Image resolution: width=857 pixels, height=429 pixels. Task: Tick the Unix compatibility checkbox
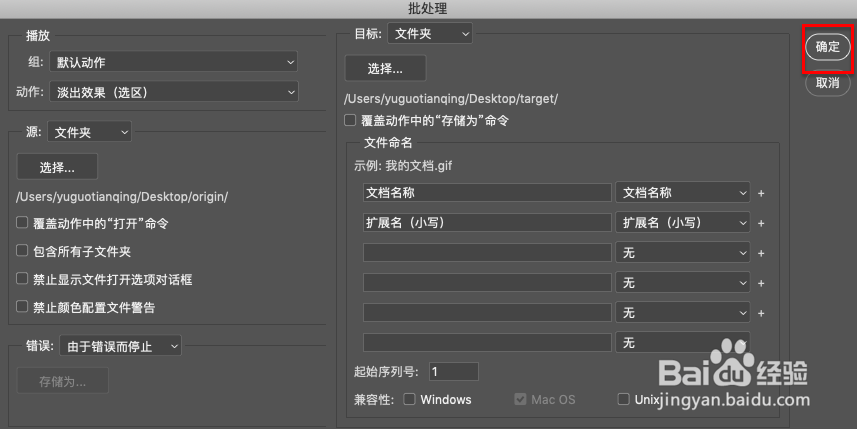[623, 399]
